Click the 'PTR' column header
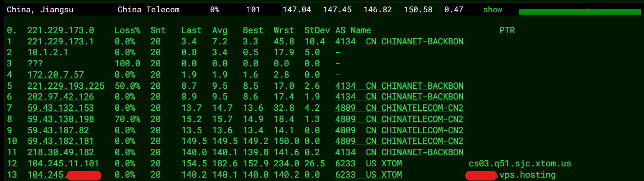Viewport: 644px width, 181px height. [x=507, y=30]
